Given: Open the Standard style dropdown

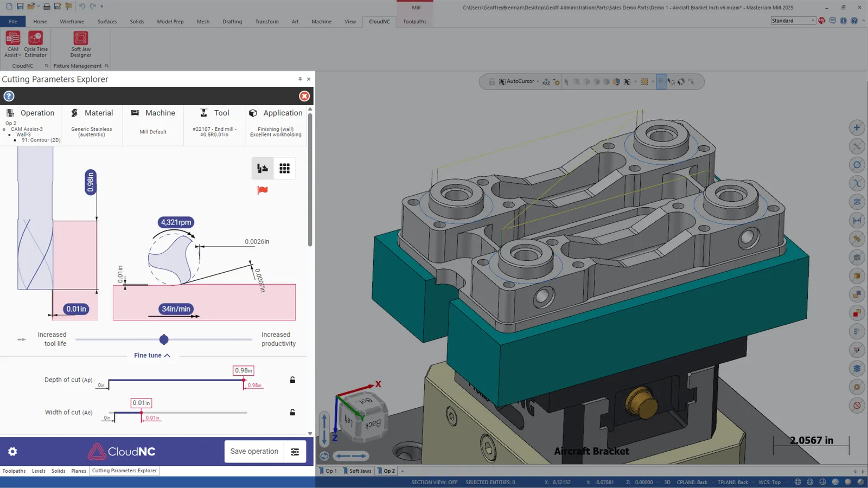Looking at the screenshot, I should (x=793, y=21).
